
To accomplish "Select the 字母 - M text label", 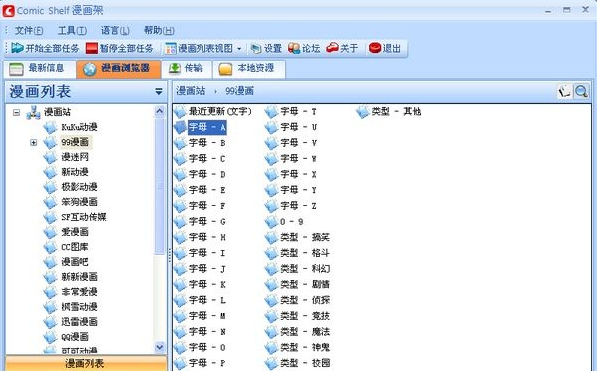I will coord(207,316).
